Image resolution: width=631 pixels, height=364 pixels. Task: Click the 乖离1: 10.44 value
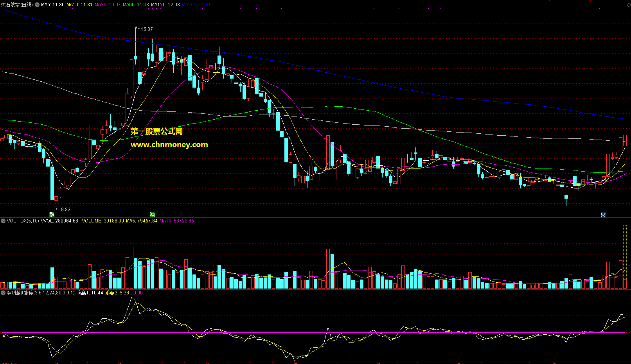90,293
